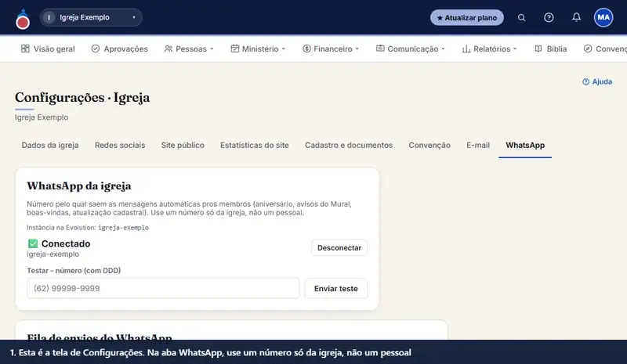
Task: Open the search magnifier icon
Action: (521, 17)
